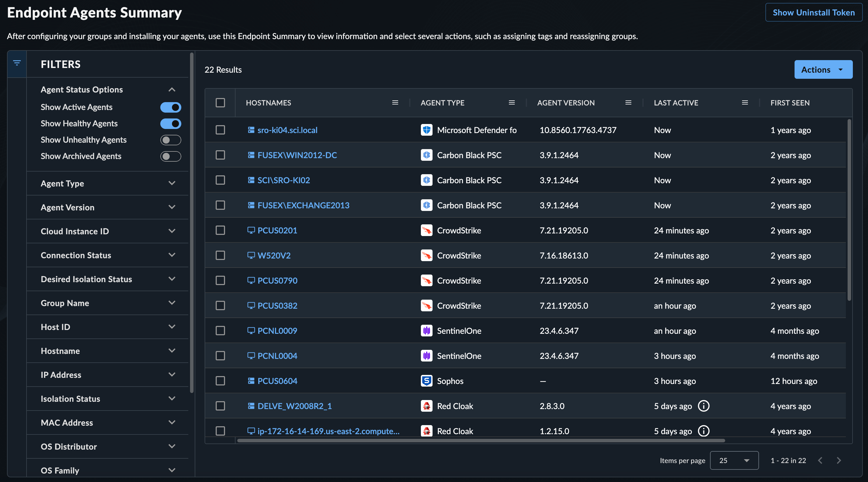Sort by the AGENT TYPE column header

click(x=442, y=102)
